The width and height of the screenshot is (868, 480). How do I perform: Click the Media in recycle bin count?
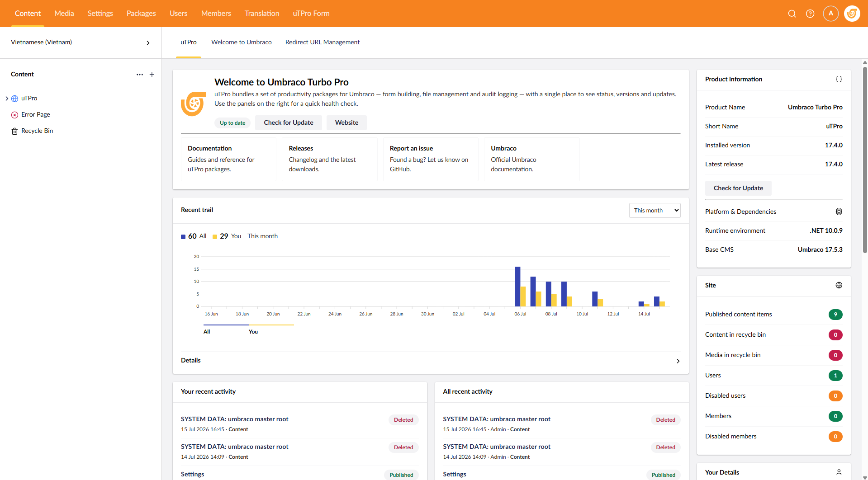click(835, 355)
